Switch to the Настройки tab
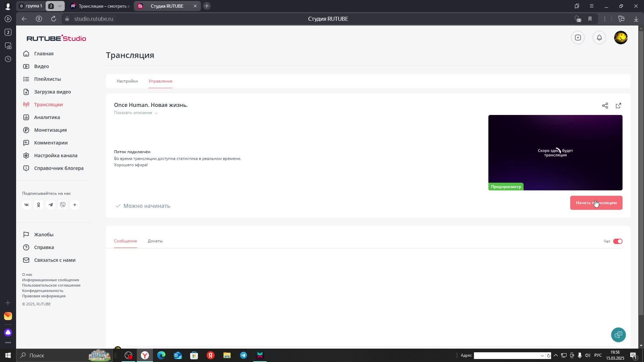The width and height of the screenshot is (644, 362). (127, 81)
